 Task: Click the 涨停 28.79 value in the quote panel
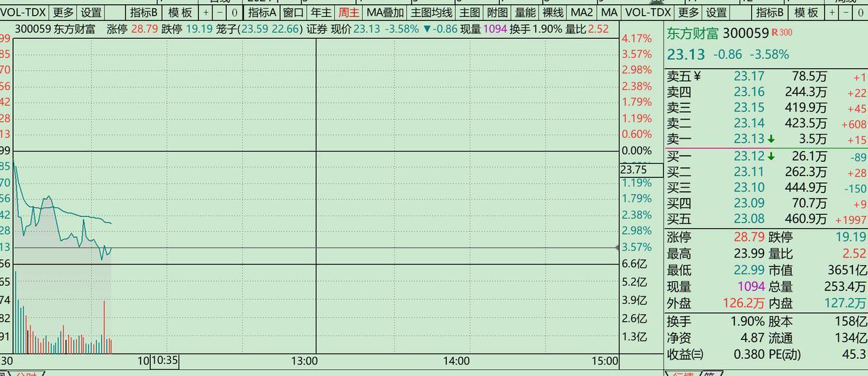click(749, 237)
